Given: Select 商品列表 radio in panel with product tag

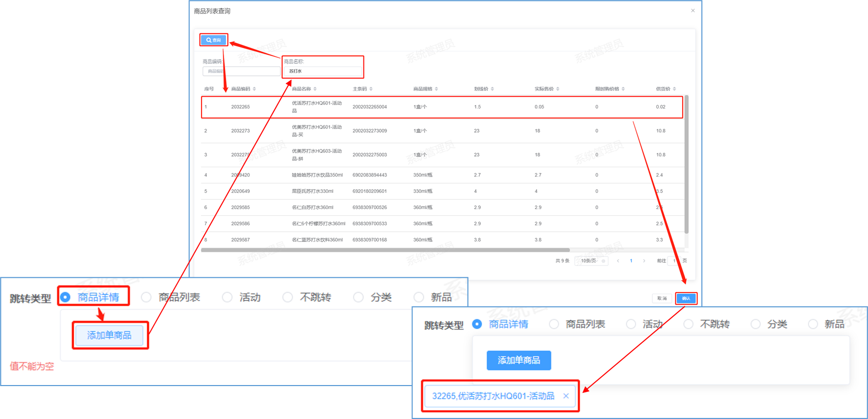Looking at the screenshot, I should coord(554,324).
